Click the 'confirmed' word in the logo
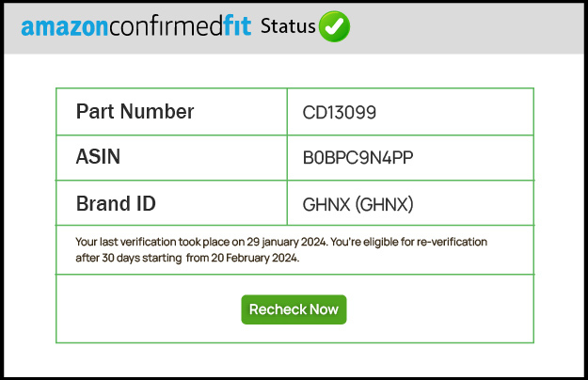The width and height of the screenshot is (588, 380). click(x=160, y=26)
